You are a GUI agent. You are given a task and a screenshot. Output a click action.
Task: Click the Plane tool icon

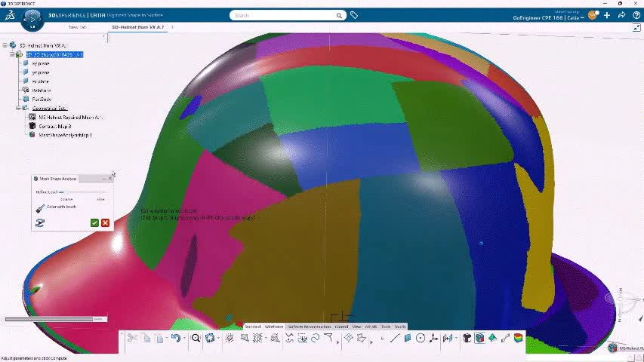pos(408,338)
